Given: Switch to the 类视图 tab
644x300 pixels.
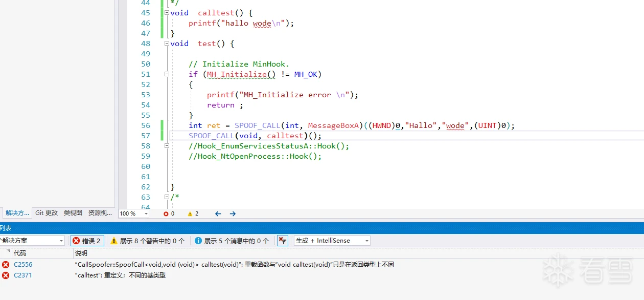Looking at the screenshot, I should point(73,213).
